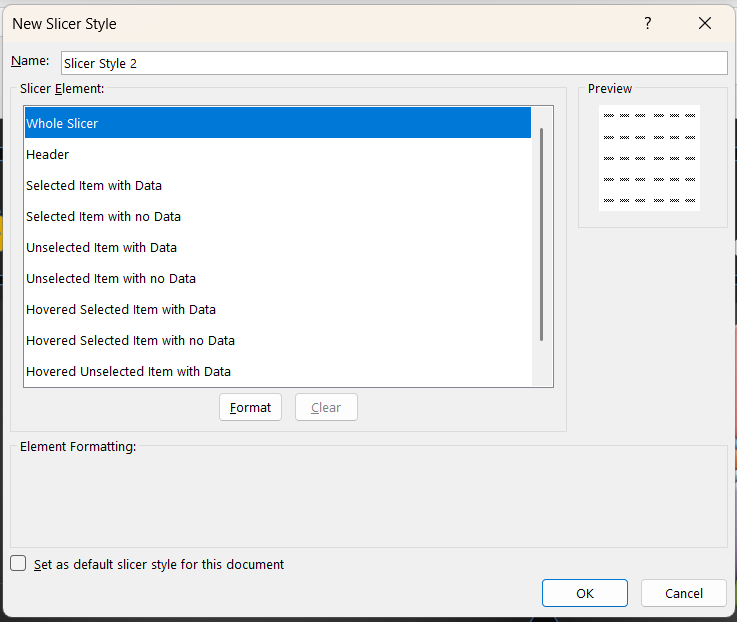The image size is (737, 622).
Task: Open the Format dialog button
Action: (x=251, y=407)
